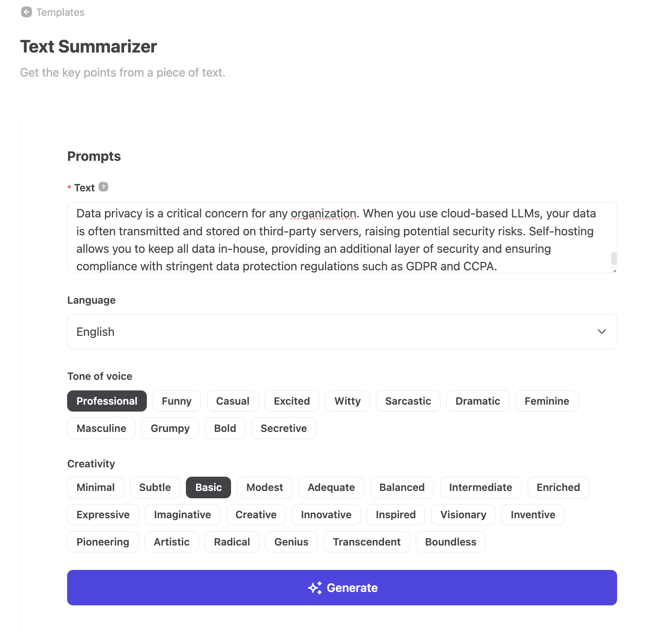Click the back arrow icon beside Templates

point(26,12)
